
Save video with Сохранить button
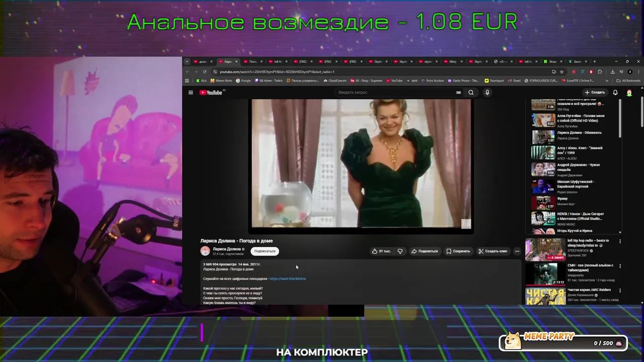pyautogui.click(x=458, y=251)
